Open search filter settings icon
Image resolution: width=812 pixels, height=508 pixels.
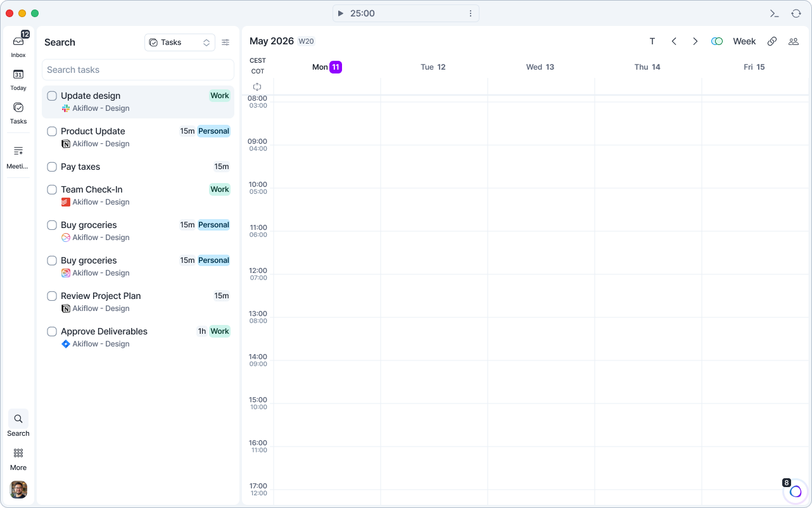pos(225,42)
